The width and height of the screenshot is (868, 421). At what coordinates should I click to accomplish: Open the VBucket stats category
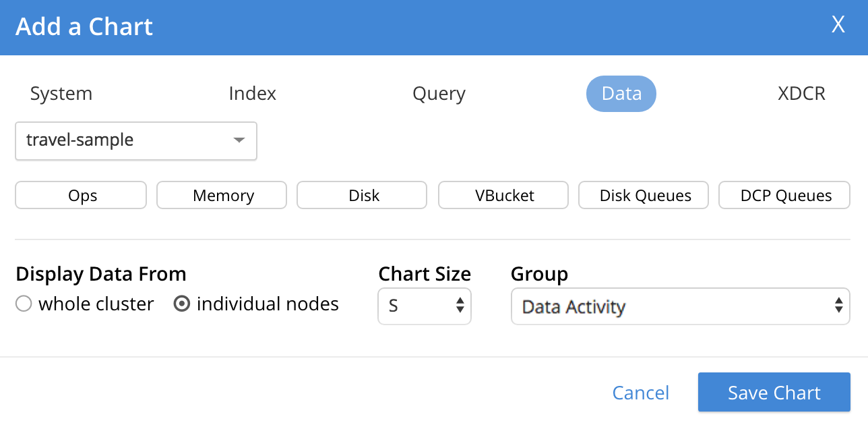[503, 196]
